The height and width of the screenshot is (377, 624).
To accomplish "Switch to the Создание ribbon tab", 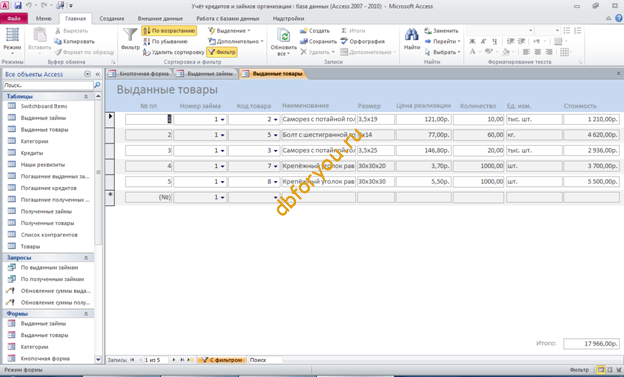I will [x=111, y=18].
